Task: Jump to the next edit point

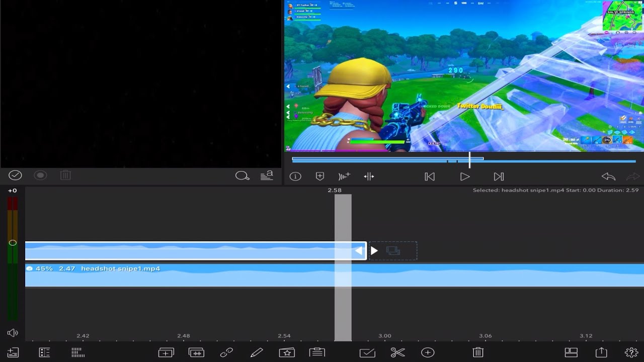Action: pyautogui.click(x=499, y=176)
